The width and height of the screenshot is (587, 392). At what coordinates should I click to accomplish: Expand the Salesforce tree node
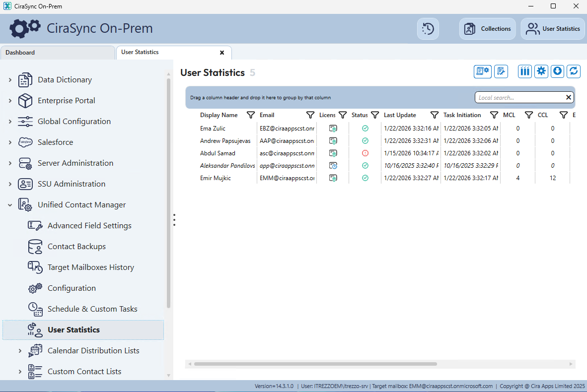coord(10,142)
